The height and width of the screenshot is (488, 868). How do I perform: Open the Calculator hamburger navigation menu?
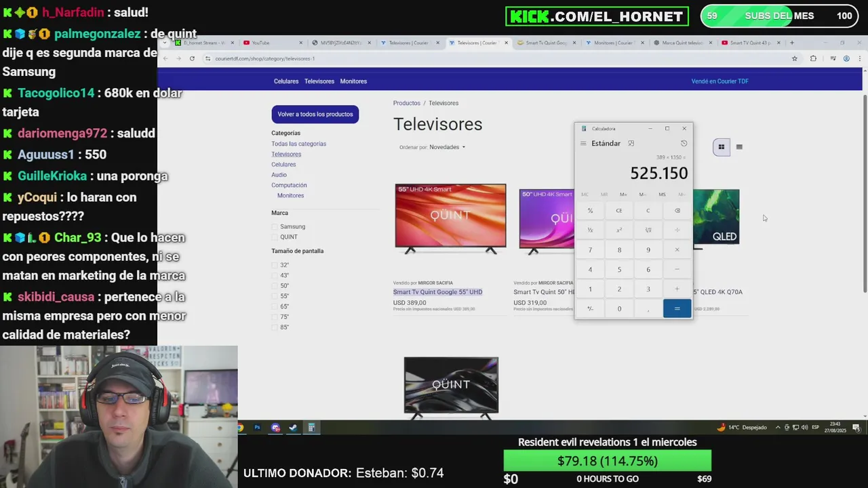583,144
